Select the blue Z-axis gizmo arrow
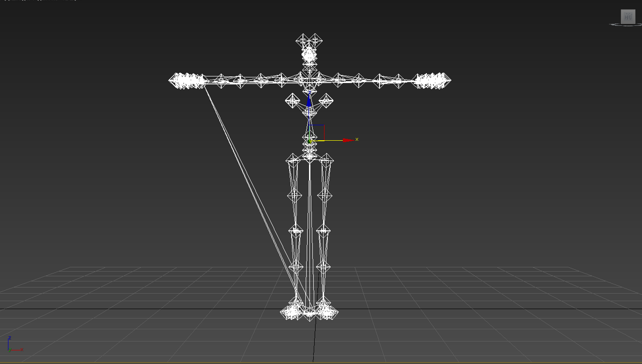 click(x=309, y=101)
